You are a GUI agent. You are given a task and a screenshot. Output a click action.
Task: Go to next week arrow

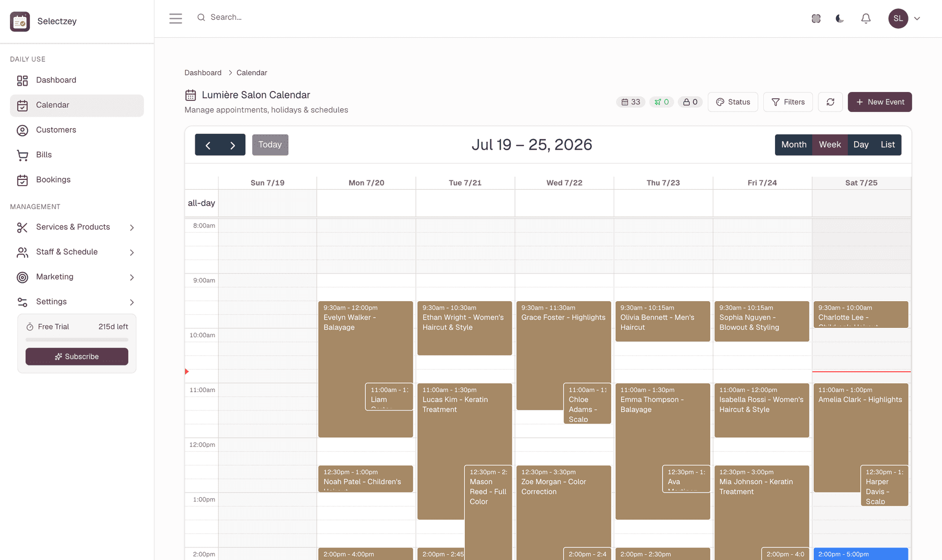click(x=233, y=145)
